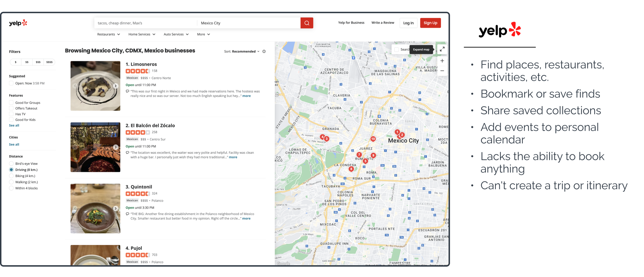The height and width of the screenshot is (277, 644).
Task: Enable Has TV filter
Action: click(11, 114)
